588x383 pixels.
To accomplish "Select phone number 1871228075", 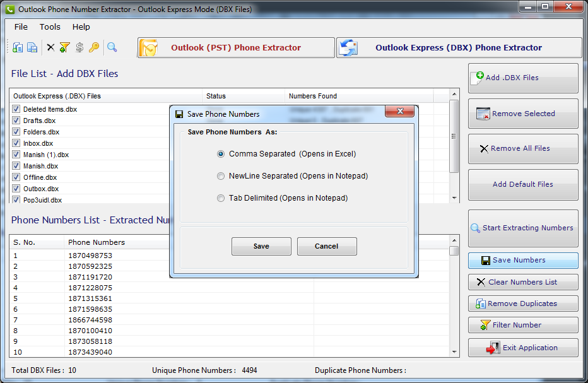I will 90,288.
